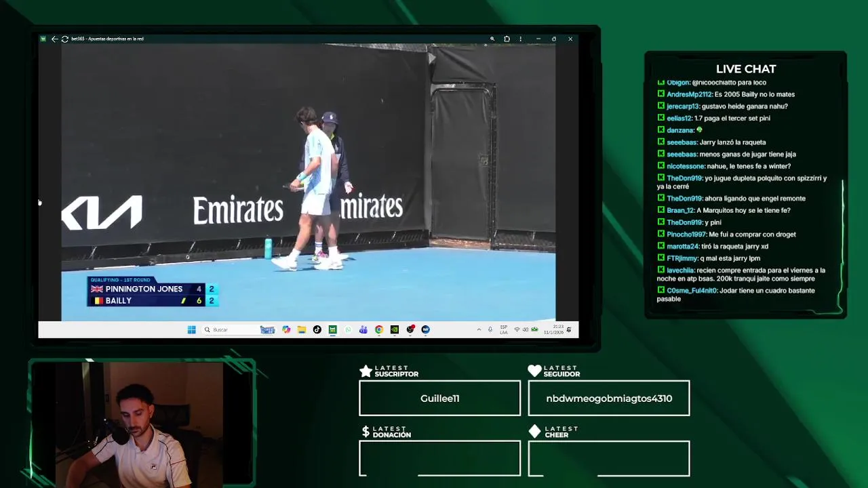Click the battery tray icon
868x488 pixels.
pyautogui.click(x=534, y=329)
